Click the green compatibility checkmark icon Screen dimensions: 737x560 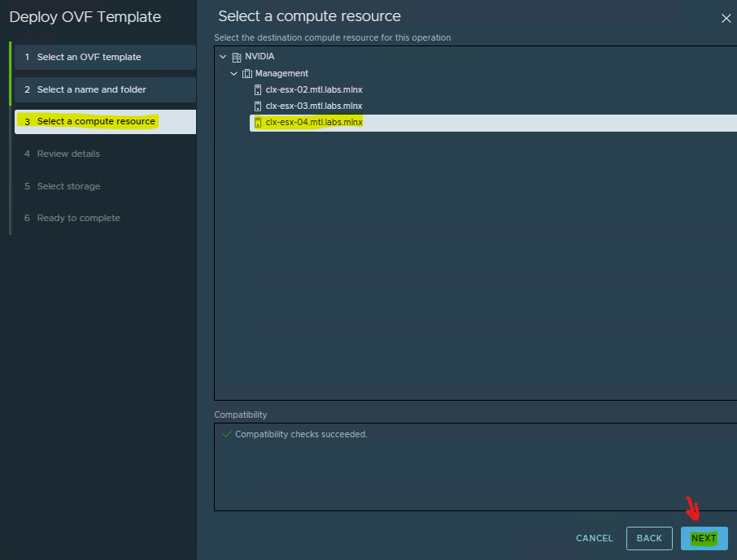(x=227, y=434)
